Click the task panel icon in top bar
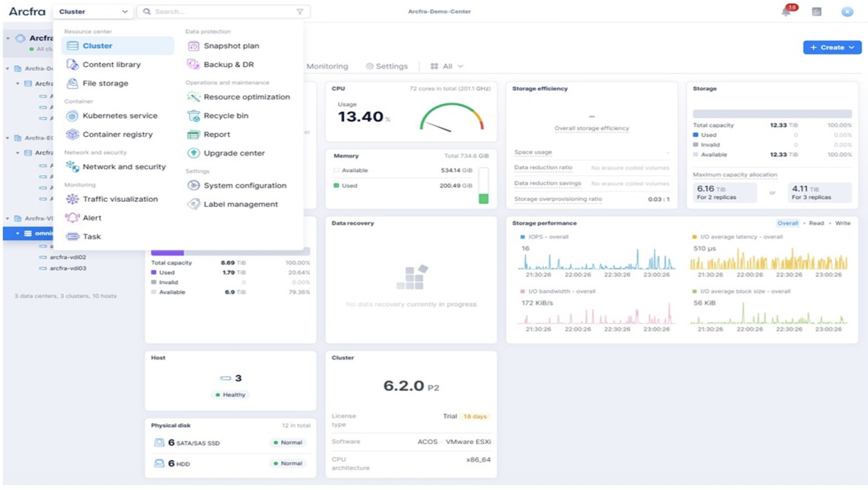 pos(816,12)
